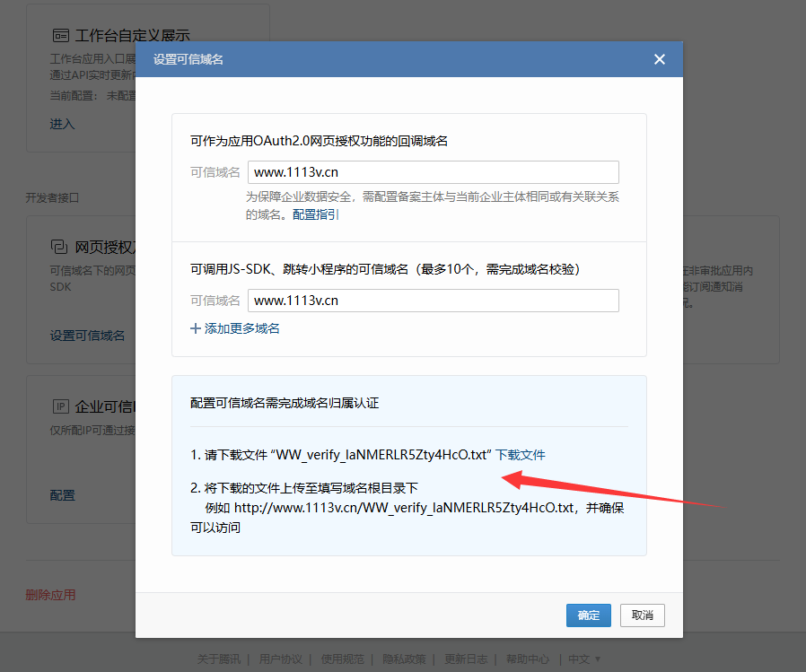Open 帮助中心 footer link
Viewport: 806px width, 672px height.
[x=528, y=659]
